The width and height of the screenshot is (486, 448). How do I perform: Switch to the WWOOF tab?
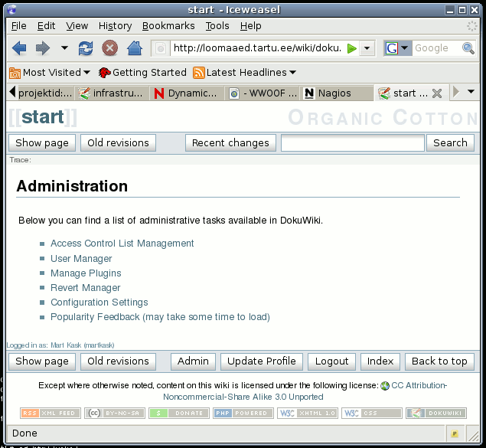pyautogui.click(x=262, y=93)
